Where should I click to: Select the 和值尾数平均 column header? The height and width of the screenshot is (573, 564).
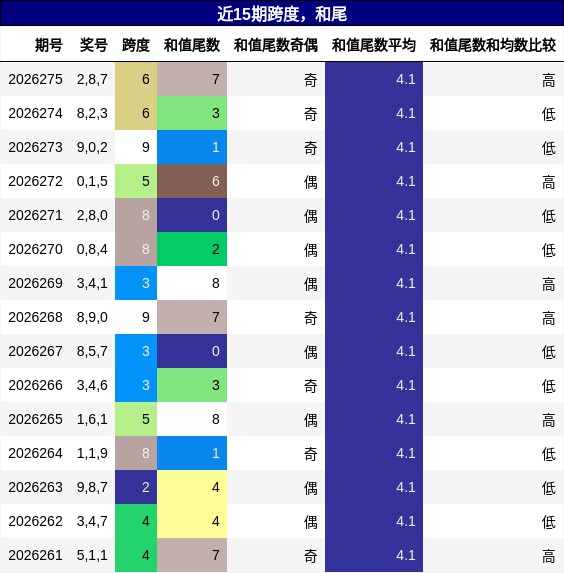[x=374, y=45]
